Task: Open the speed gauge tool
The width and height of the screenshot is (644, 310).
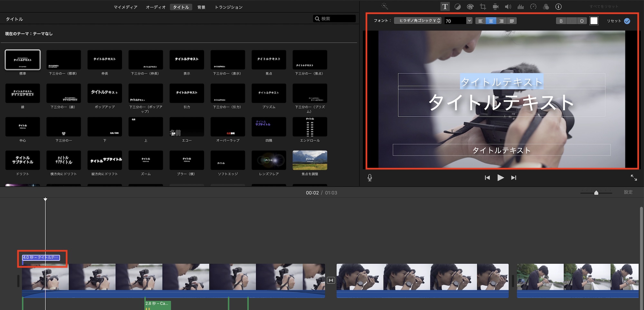Action: click(533, 7)
